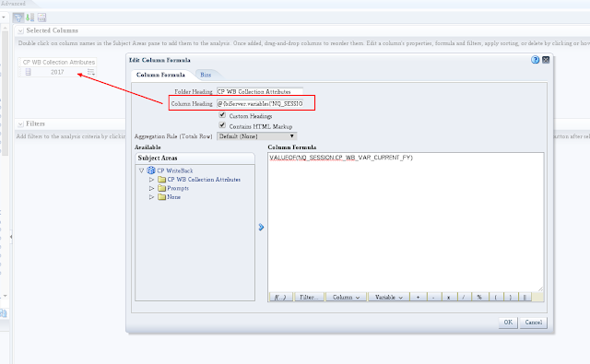The height and width of the screenshot is (364, 590).
Task: Click the left pane vertical scrollbar
Action: pos(5,92)
